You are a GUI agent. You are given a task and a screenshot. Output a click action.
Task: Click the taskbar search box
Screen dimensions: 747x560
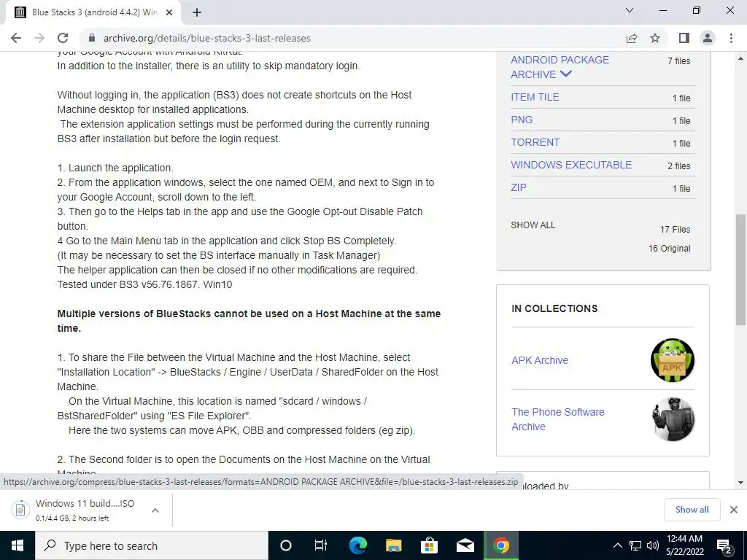click(152, 545)
